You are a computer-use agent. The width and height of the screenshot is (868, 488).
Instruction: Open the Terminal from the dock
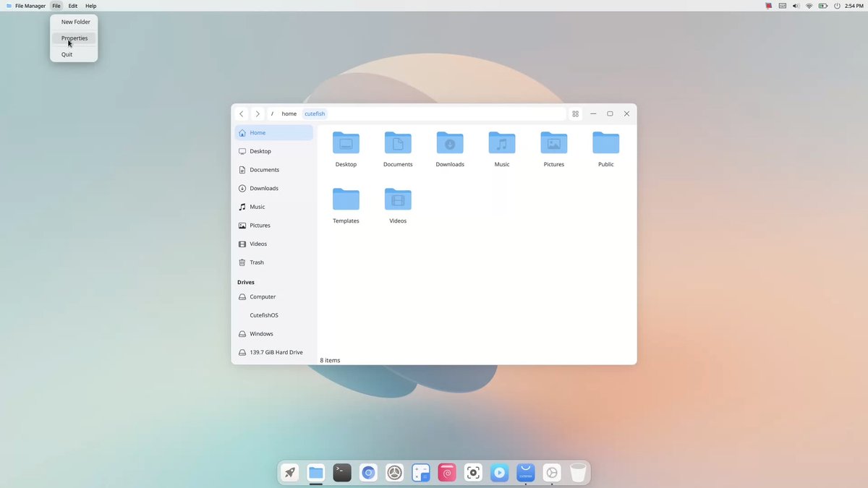342,473
